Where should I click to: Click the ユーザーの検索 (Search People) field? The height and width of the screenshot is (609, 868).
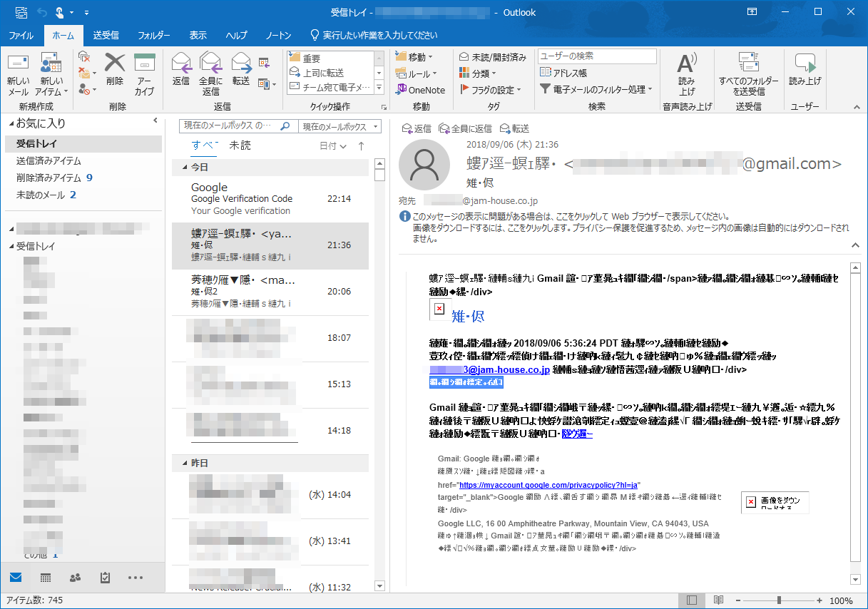click(x=597, y=56)
